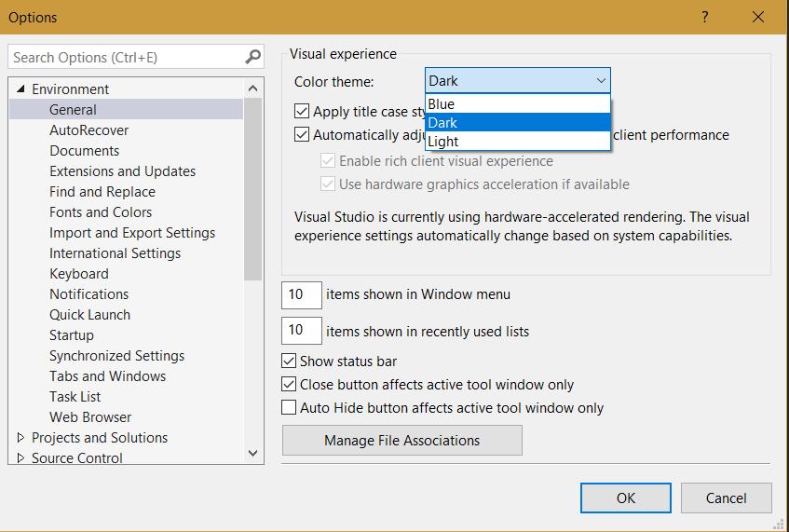Choose Blue from theme list
789x532 pixels.
518,103
